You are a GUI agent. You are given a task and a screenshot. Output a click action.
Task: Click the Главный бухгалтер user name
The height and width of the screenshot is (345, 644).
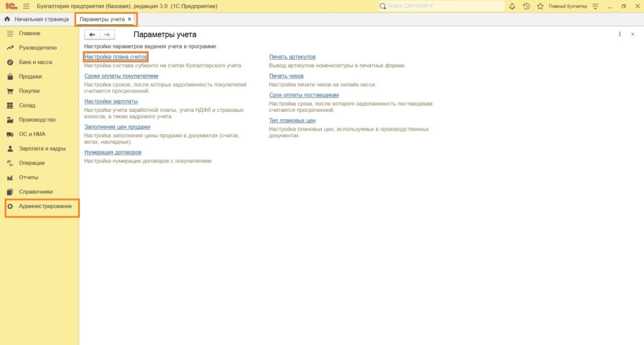[568, 6]
